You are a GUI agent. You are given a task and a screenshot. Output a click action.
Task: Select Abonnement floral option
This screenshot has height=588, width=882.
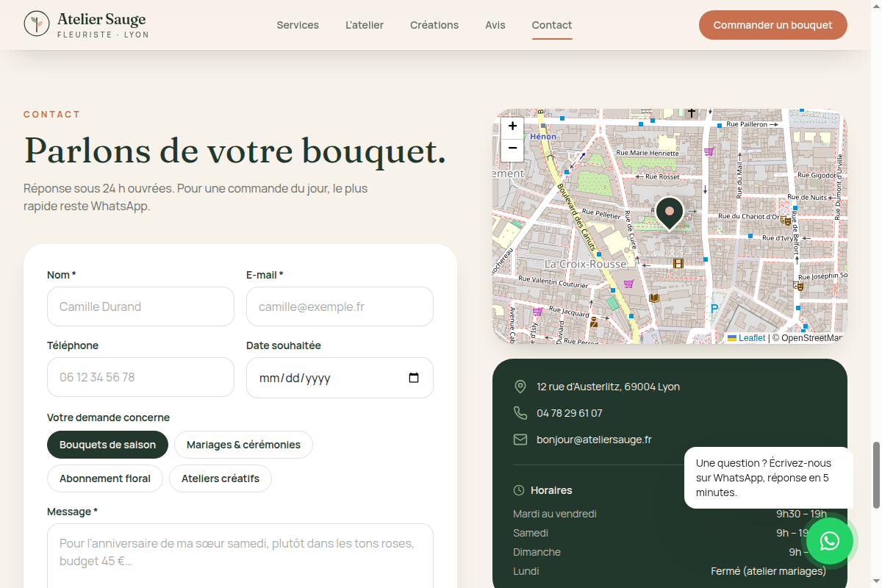(105, 478)
